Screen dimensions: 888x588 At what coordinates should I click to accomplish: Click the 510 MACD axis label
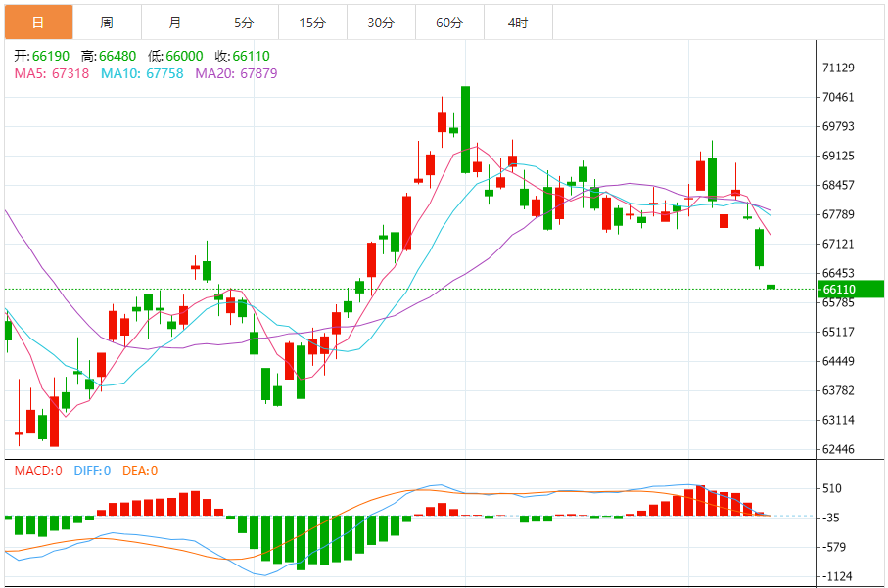pos(832,488)
